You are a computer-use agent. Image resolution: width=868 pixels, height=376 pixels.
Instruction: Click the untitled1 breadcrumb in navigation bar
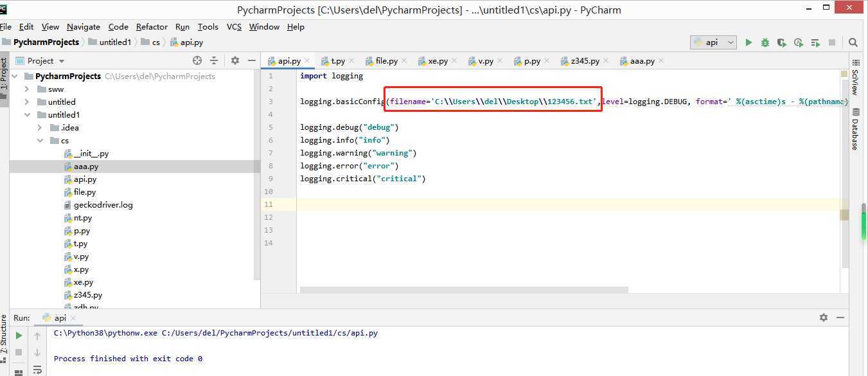coord(110,42)
